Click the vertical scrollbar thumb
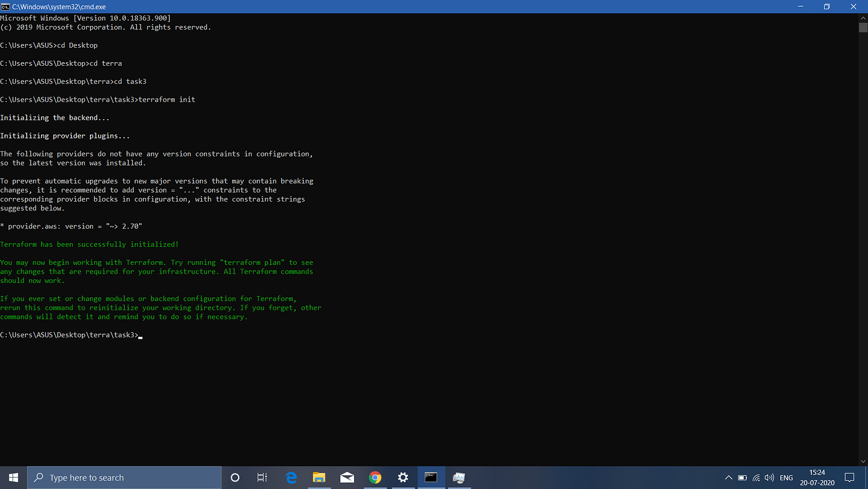868x489 pixels. pos(863,27)
